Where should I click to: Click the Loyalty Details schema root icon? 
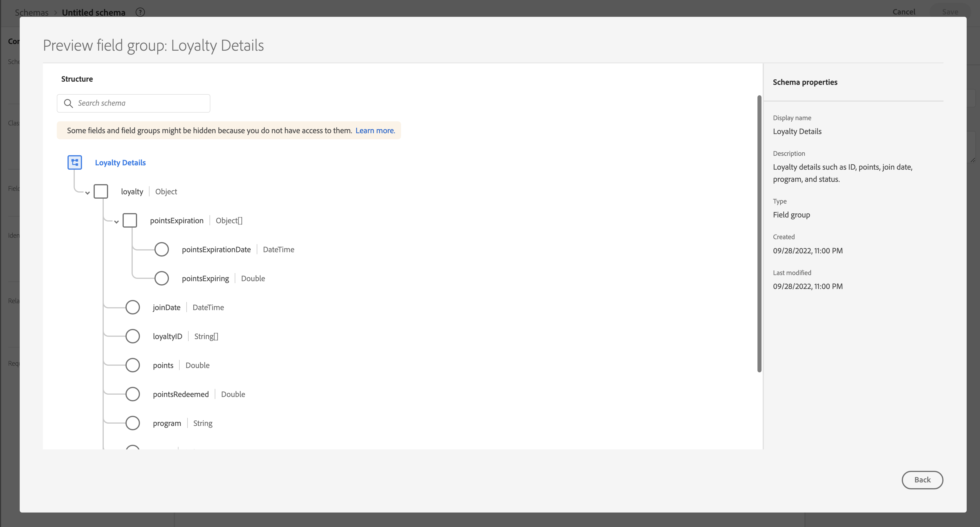[74, 162]
